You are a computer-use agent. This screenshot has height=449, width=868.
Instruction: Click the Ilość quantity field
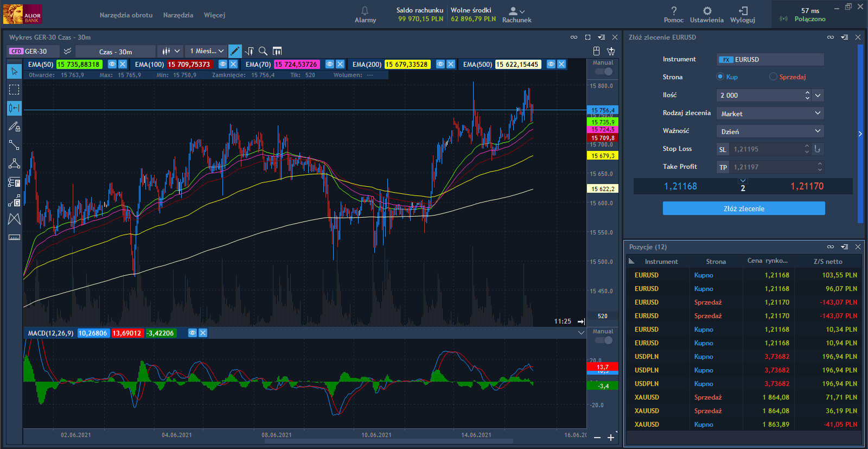coord(764,95)
